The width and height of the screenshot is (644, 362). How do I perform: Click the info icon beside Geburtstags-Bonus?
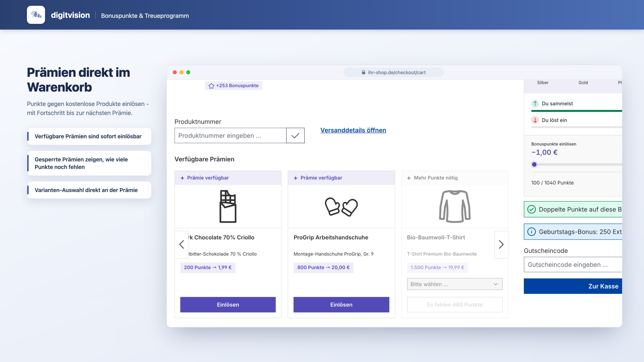pos(532,232)
